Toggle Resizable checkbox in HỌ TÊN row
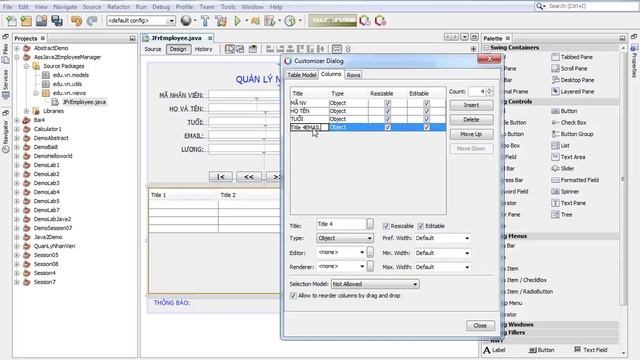The image size is (640, 360). [387, 111]
